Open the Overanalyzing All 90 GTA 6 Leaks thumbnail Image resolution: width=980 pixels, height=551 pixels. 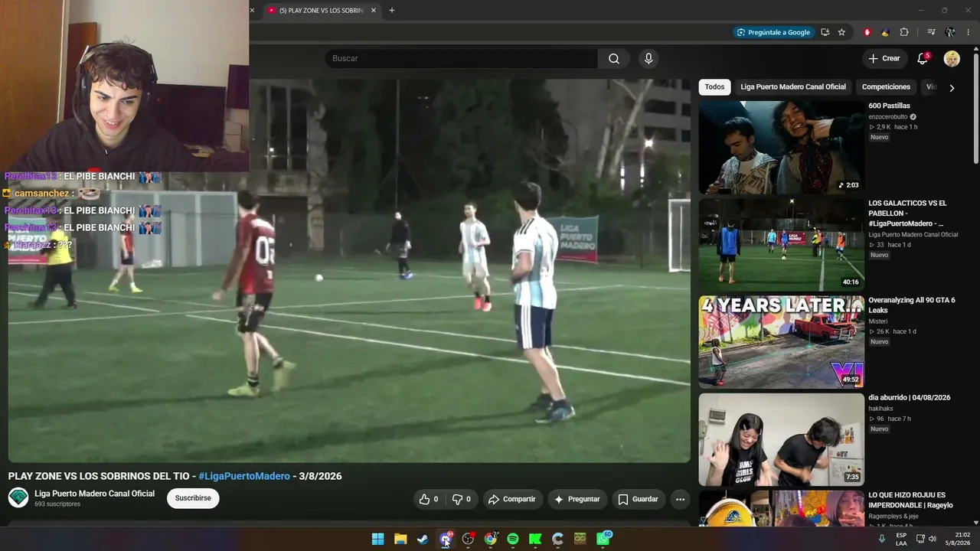coord(781,342)
